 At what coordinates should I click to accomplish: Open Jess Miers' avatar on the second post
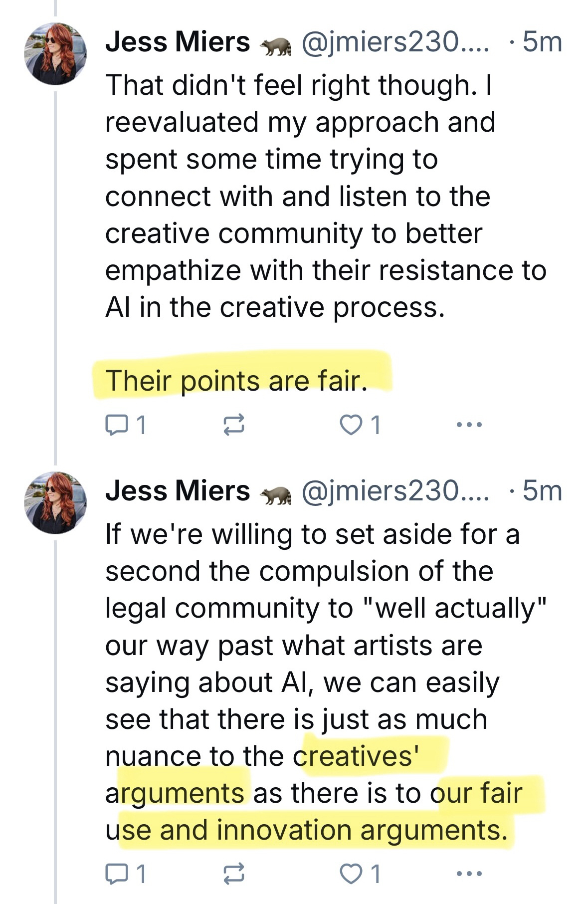(x=55, y=502)
